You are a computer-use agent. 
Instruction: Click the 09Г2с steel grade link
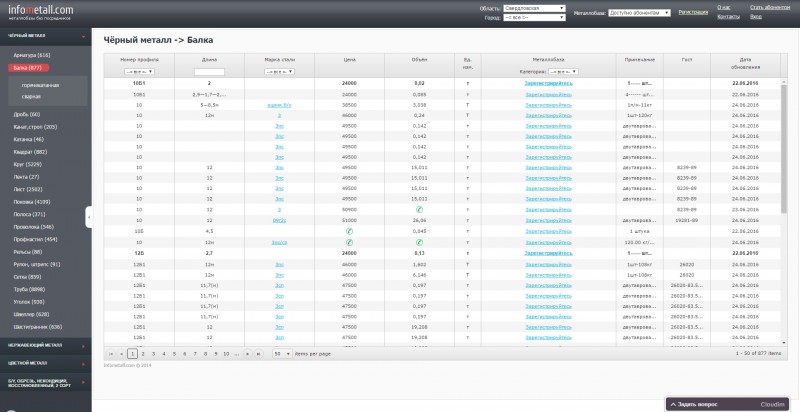tap(280, 220)
